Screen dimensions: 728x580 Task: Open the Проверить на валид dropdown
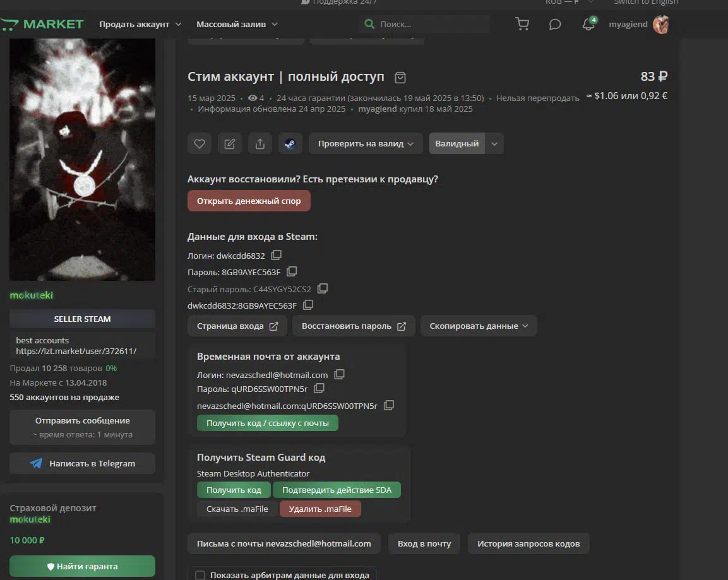[x=366, y=143]
